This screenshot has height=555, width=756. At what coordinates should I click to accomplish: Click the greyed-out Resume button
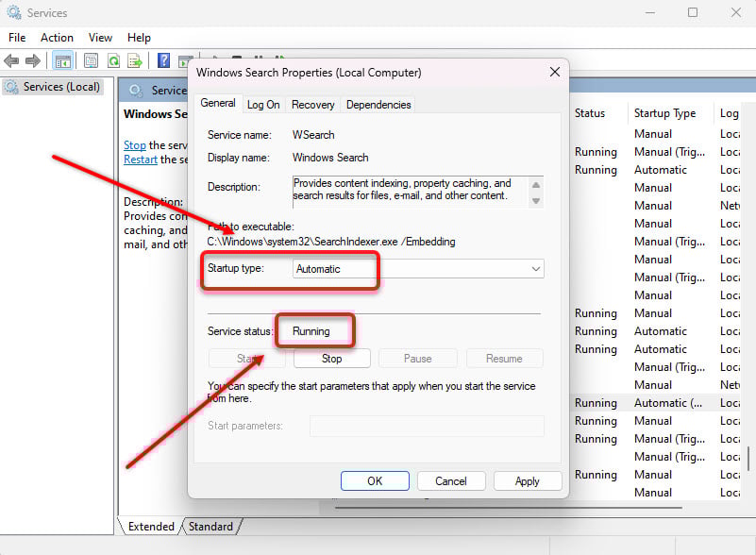pos(504,359)
